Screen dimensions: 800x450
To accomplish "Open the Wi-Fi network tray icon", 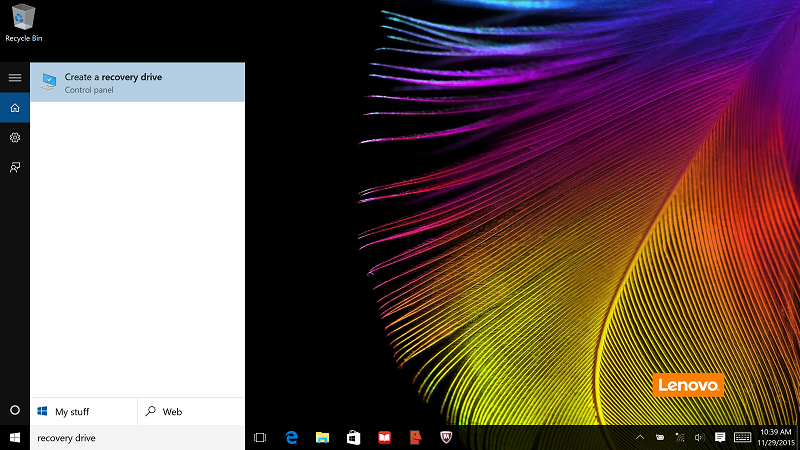I will click(x=680, y=438).
